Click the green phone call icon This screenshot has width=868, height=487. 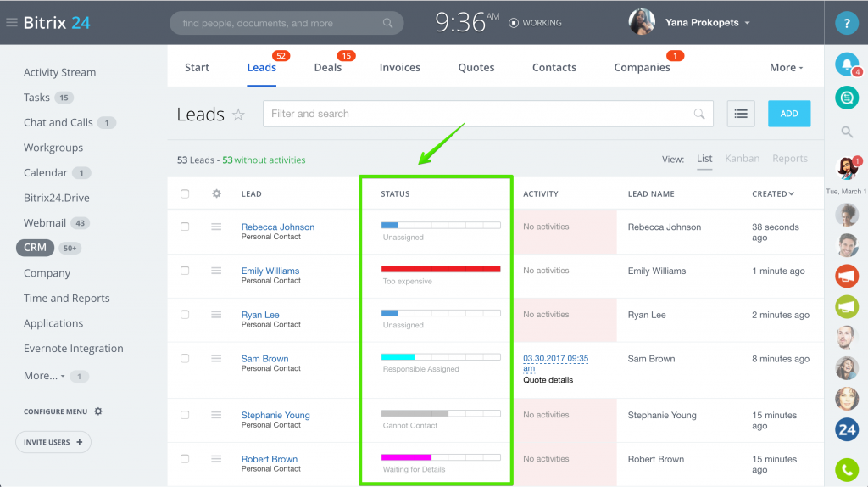[x=847, y=470]
